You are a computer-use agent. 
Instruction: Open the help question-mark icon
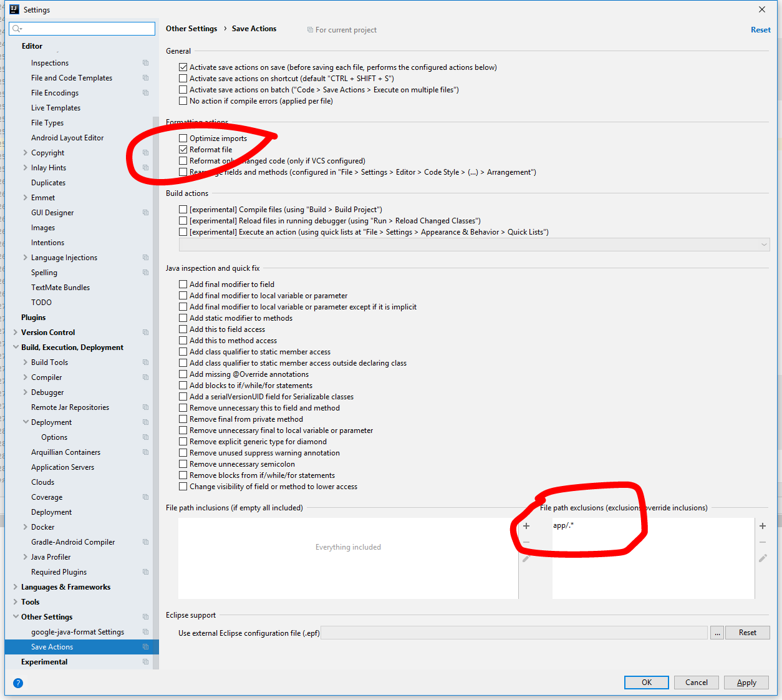[x=17, y=683]
